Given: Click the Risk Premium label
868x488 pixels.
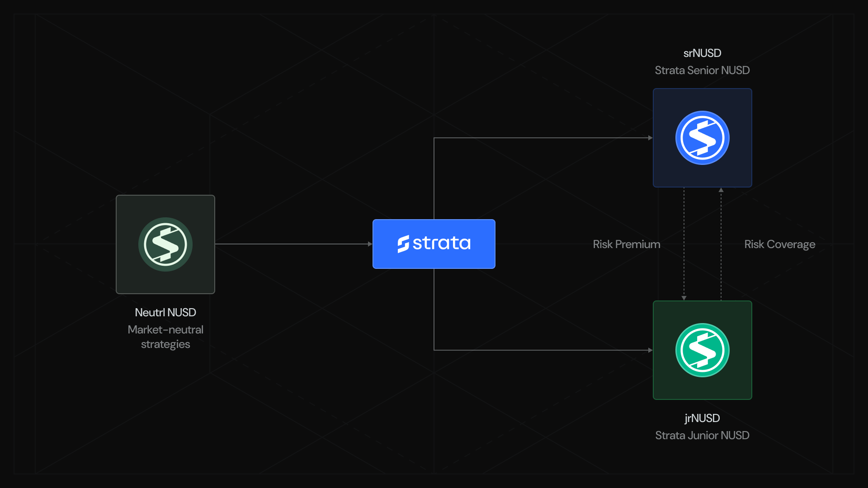Looking at the screenshot, I should pos(626,244).
